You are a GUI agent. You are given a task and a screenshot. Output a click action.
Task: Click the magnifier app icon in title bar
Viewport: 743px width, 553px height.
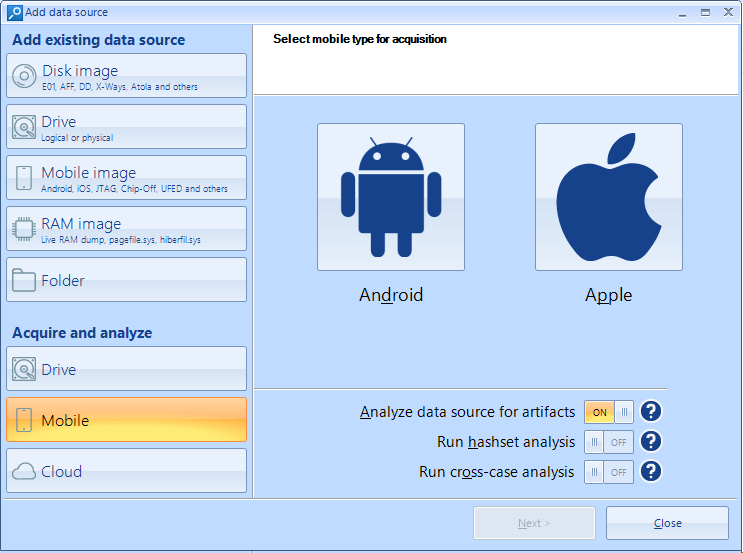pyautogui.click(x=15, y=12)
